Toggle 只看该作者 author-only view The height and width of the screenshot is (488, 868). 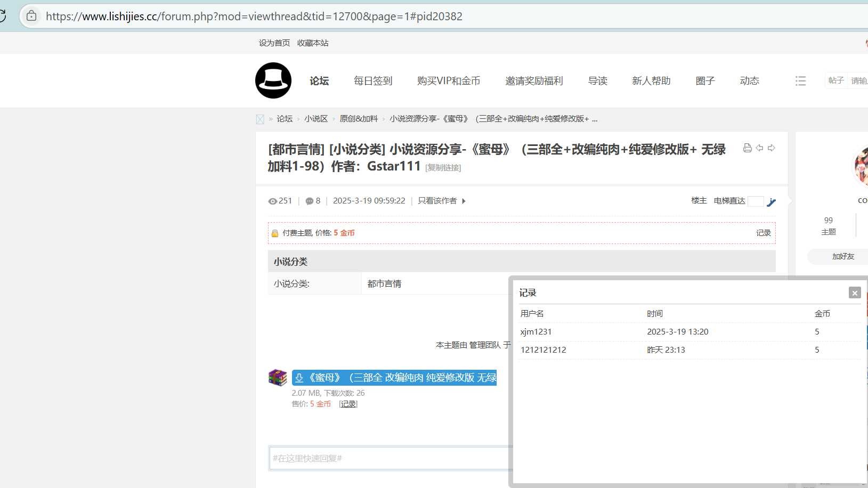pos(436,201)
